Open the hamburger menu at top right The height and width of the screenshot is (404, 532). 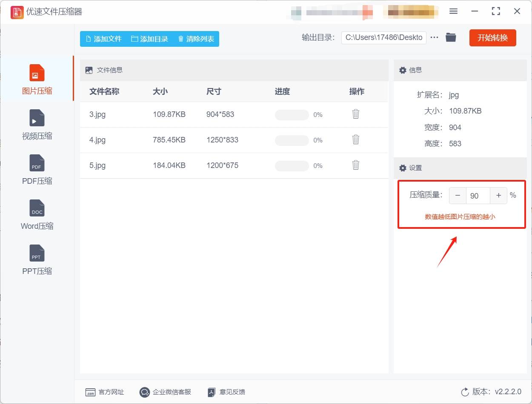[x=453, y=11]
